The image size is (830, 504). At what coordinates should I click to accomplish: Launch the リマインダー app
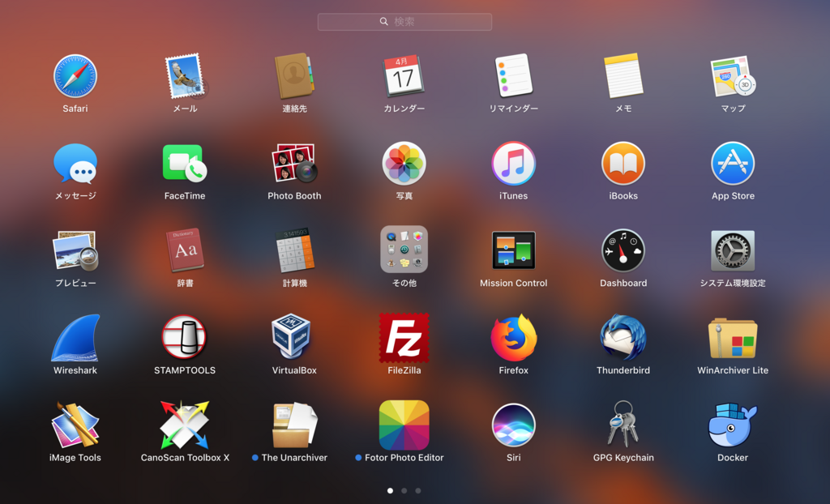(x=513, y=76)
